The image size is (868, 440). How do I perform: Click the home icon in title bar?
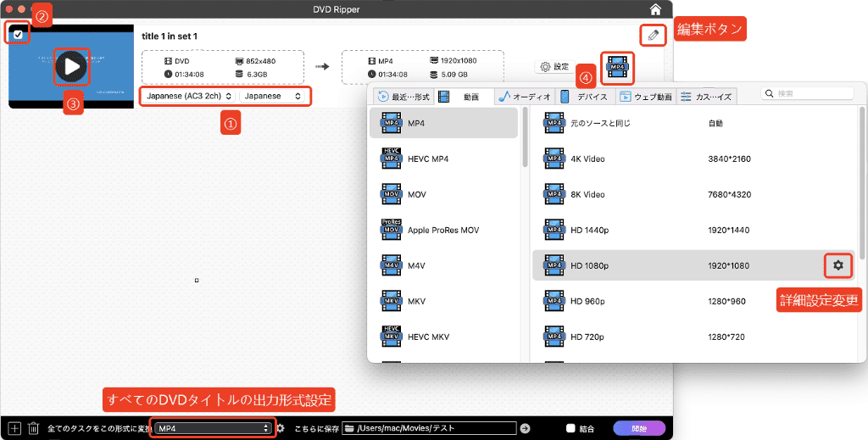click(655, 9)
